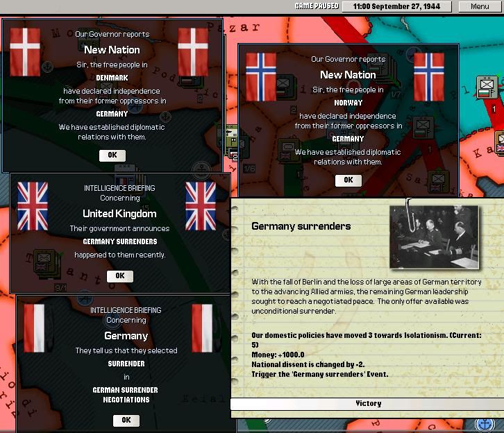Select the anchor port icon at bottom right
The width and height of the screenshot is (504, 433).
485,425
